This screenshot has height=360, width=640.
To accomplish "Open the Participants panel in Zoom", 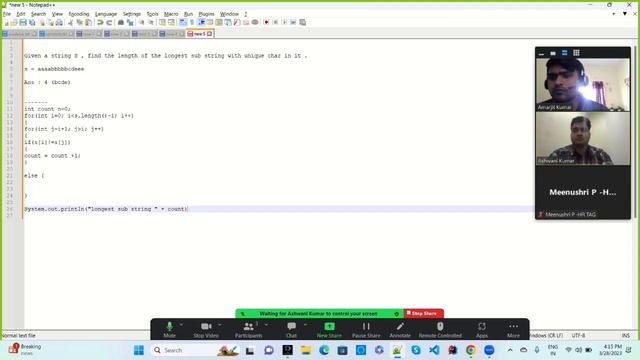I will coord(248,329).
